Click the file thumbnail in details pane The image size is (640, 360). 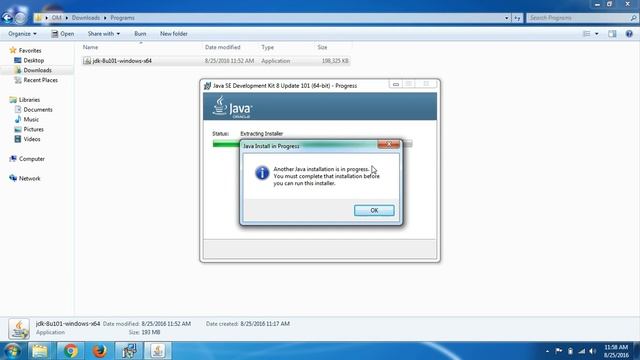tap(19, 329)
